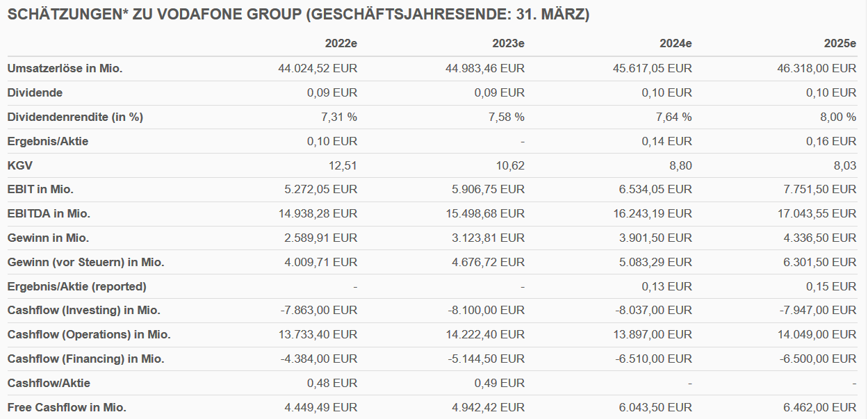Click the Ergebnis/Aktie (reported) row label

pyautogui.click(x=77, y=286)
